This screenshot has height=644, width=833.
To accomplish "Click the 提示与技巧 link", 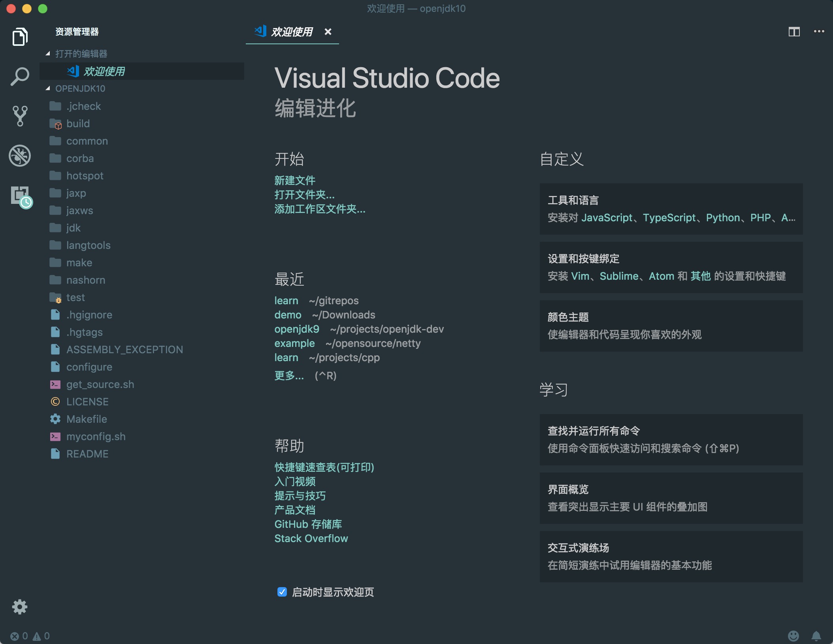I will click(300, 496).
